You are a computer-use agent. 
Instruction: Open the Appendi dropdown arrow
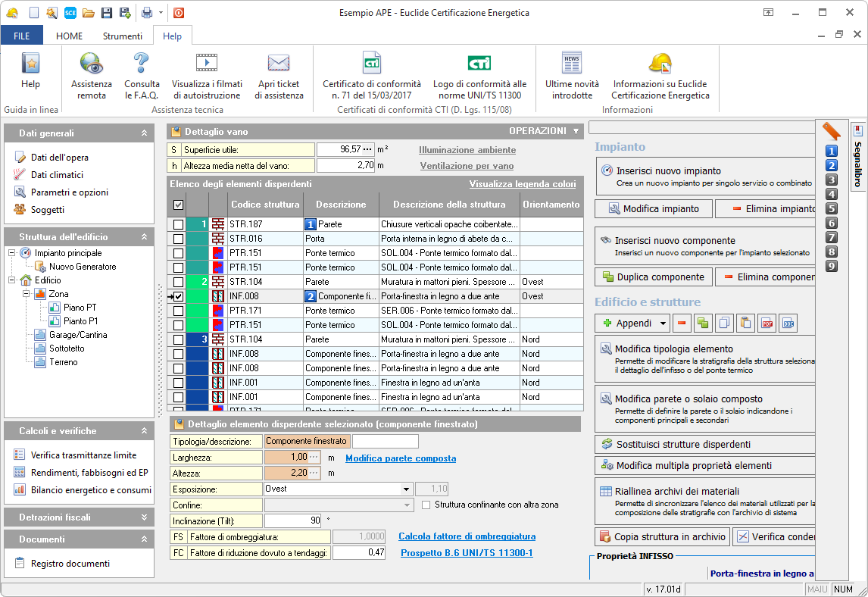pyautogui.click(x=663, y=324)
